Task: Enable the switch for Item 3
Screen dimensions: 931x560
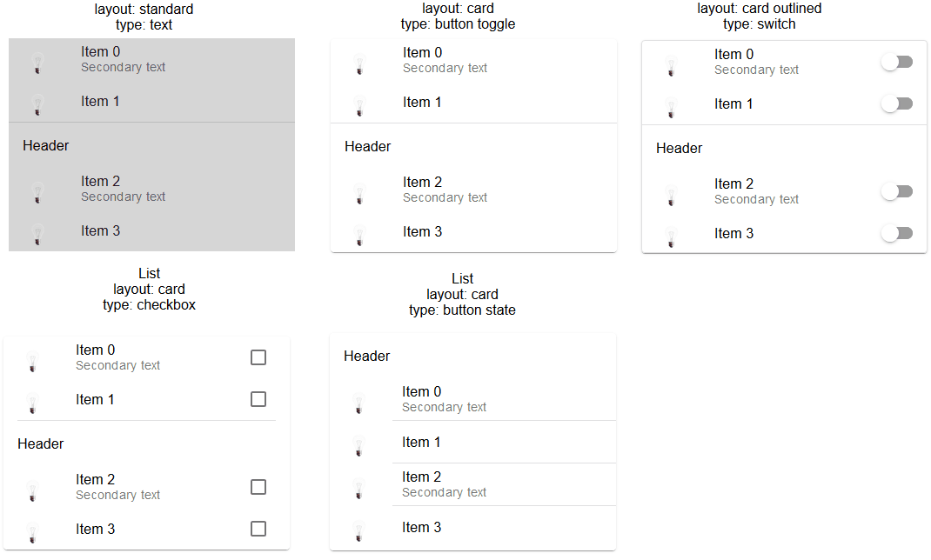Action: 897,233
